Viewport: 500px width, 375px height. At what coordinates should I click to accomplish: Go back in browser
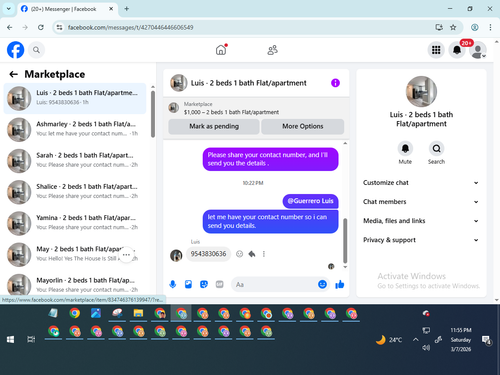(x=9, y=27)
